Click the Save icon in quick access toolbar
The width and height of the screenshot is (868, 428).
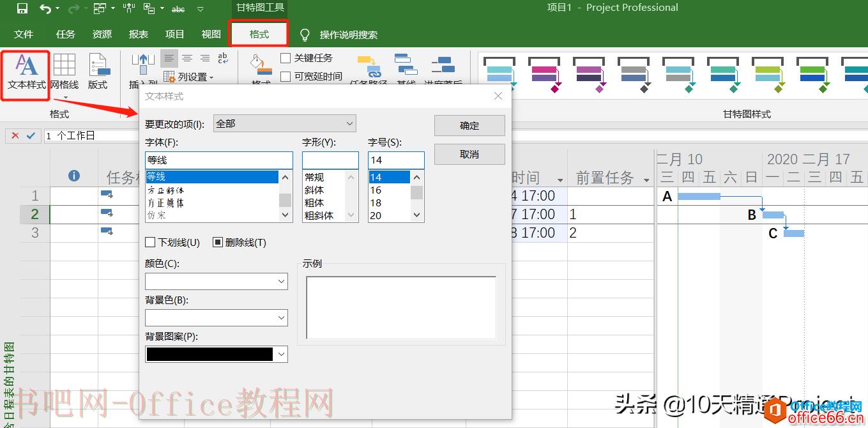pos(22,9)
